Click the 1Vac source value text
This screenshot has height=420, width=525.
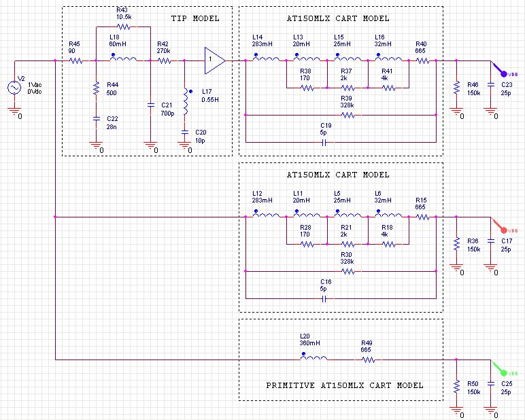click(x=35, y=85)
